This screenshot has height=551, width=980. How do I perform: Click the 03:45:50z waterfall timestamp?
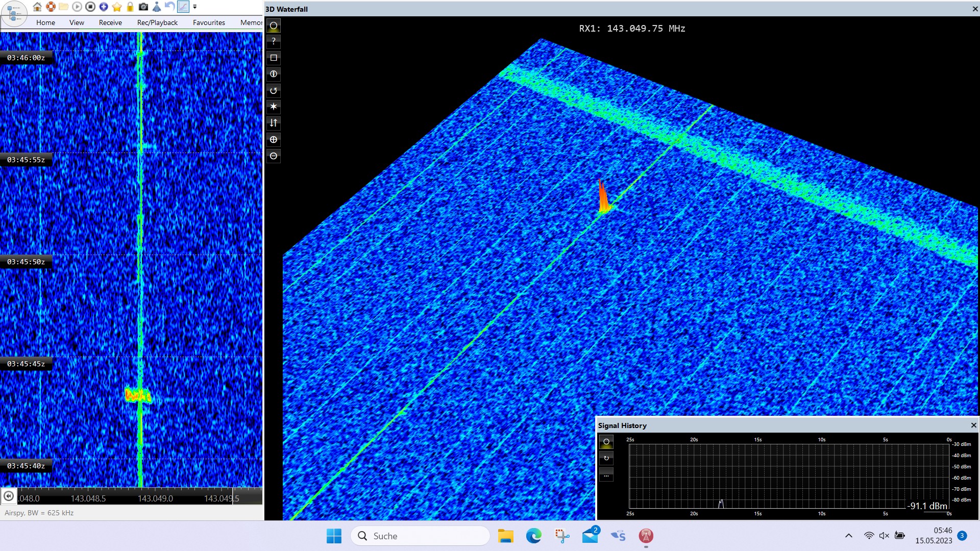point(26,262)
